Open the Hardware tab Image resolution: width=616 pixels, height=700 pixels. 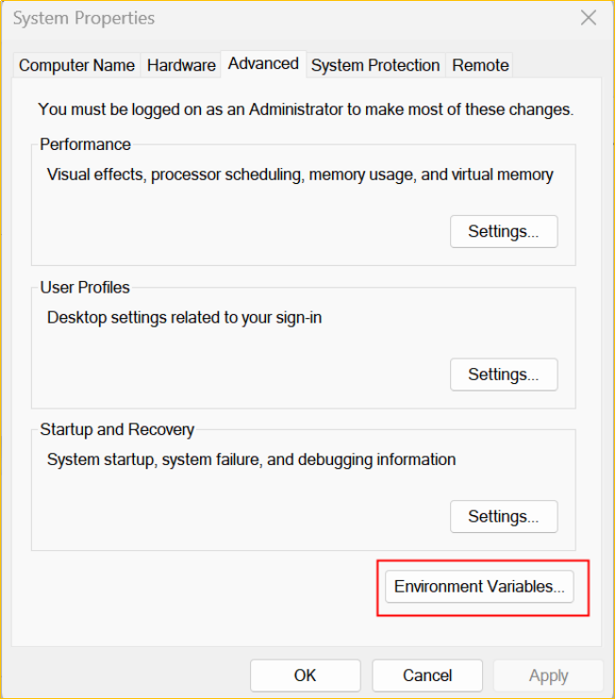point(181,65)
